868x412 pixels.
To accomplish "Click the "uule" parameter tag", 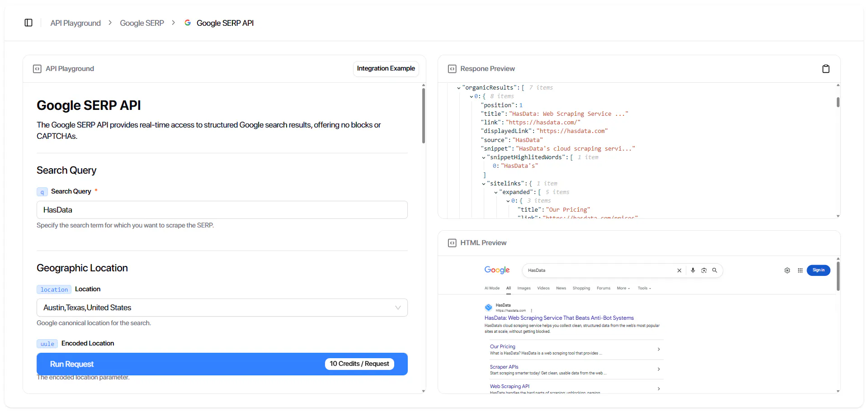I will tap(47, 344).
